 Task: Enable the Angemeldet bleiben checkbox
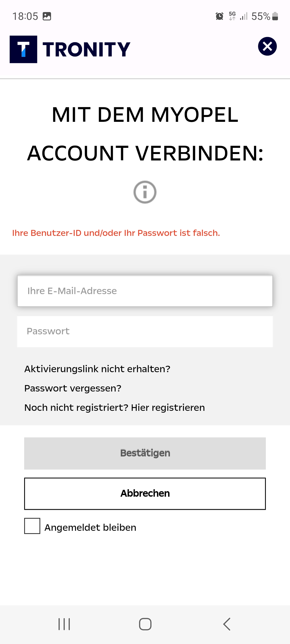pos(32,526)
